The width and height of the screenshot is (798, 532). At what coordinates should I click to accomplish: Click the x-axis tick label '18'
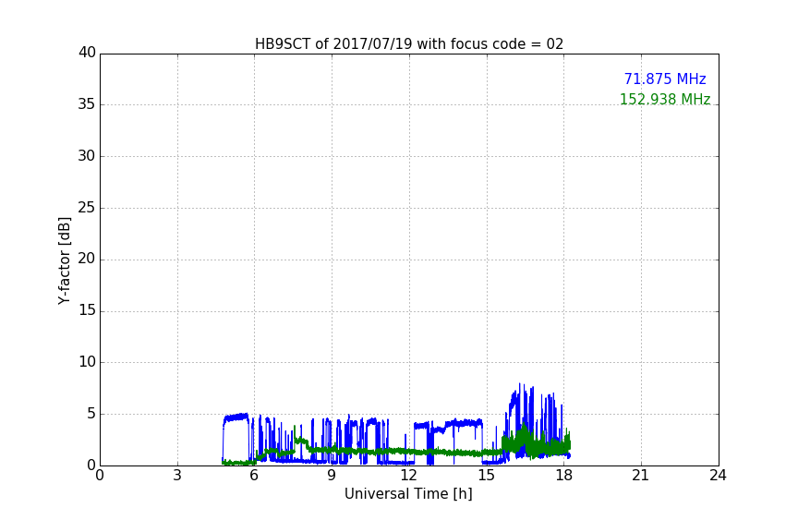click(563, 476)
